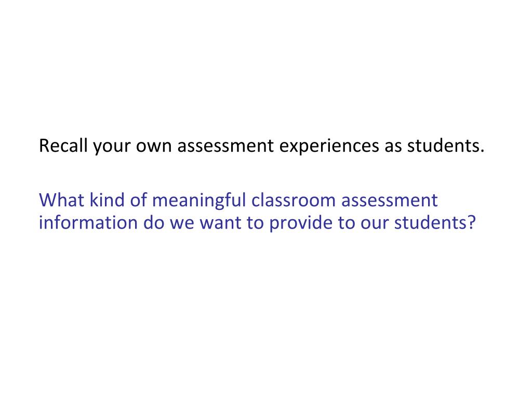Click the word "information" in the blue text
This screenshot has width=532, height=399.
pos(88,222)
